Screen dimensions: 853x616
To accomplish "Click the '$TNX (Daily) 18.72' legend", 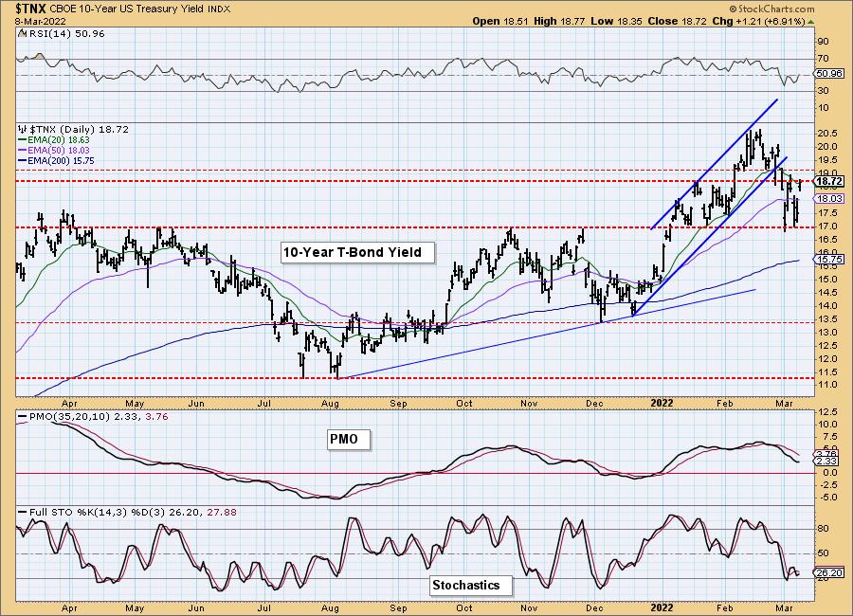I will [79, 130].
